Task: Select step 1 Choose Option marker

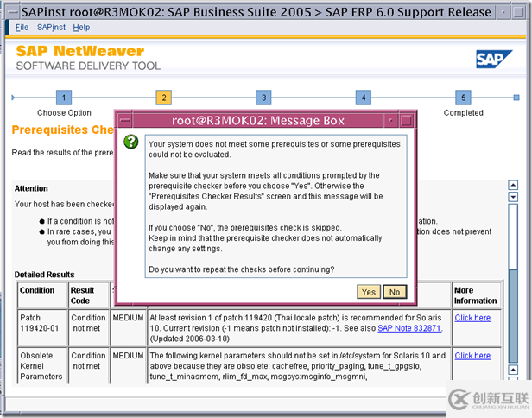Action: pyautogui.click(x=64, y=98)
